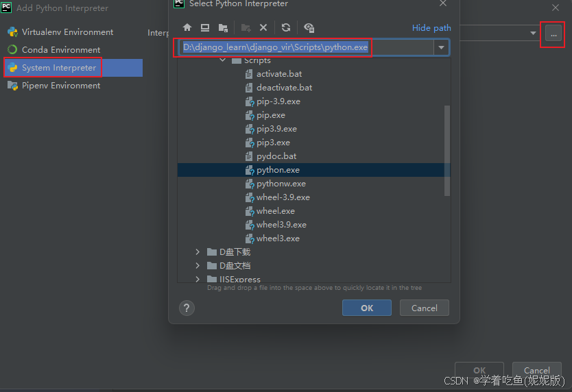Create new folder toolbar icon
The height and width of the screenshot is (392, 572).
(246, 27)
